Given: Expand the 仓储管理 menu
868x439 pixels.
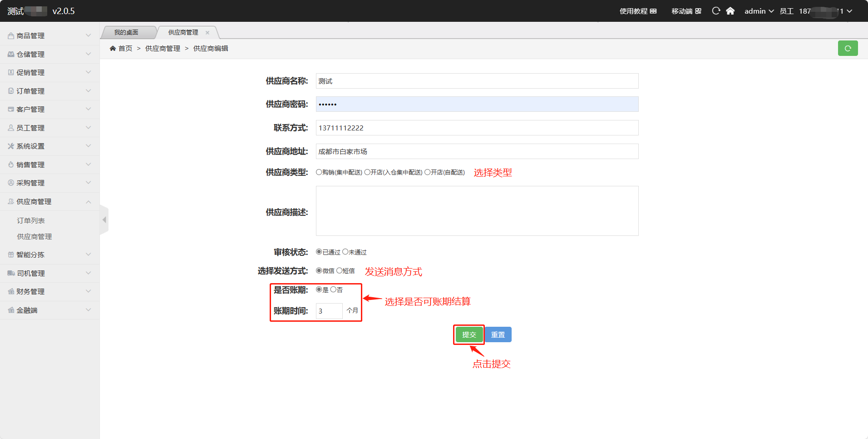Looking at the screenshot, I should point(49,54).
